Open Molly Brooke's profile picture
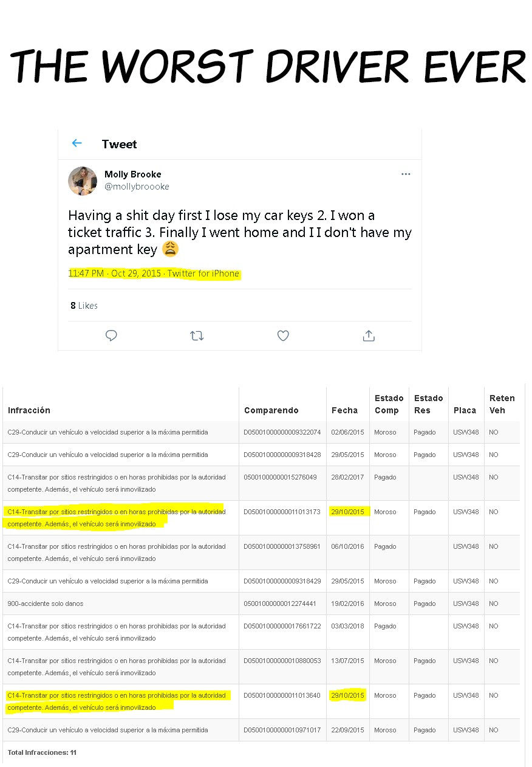 pyautogui.click(x=83, y=181)
